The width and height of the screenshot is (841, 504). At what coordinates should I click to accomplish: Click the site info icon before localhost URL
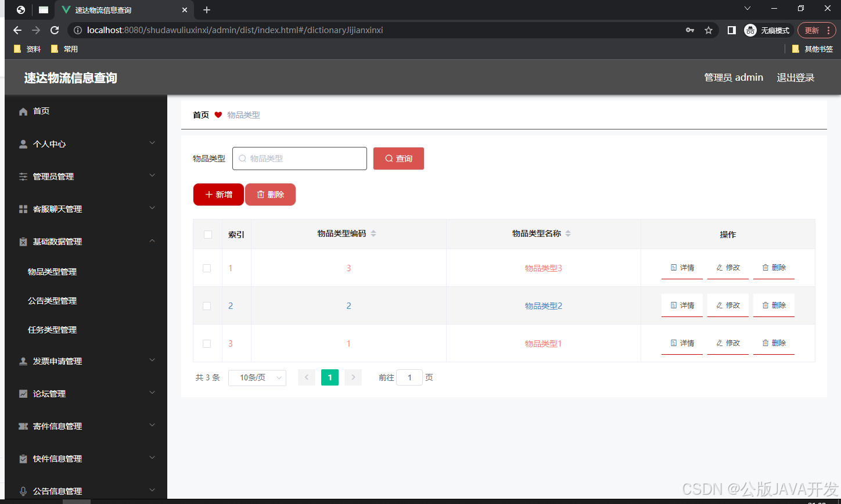[78, 30]
